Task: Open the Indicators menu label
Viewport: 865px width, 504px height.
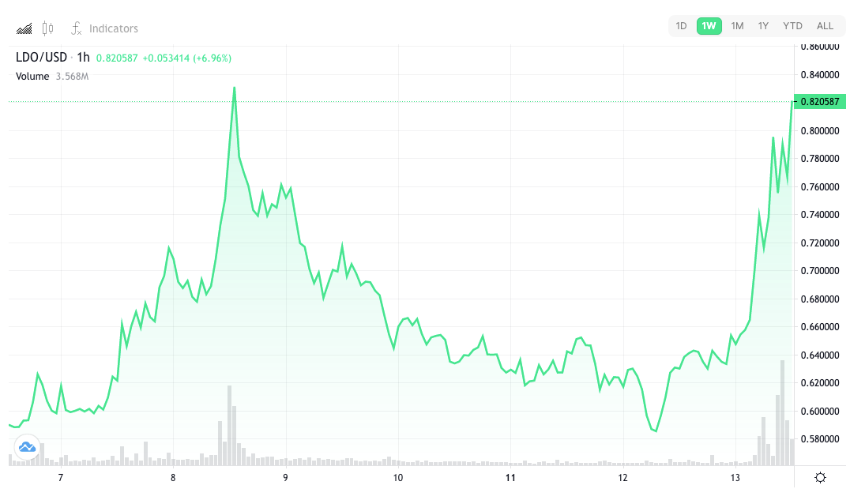Action: 114,28
